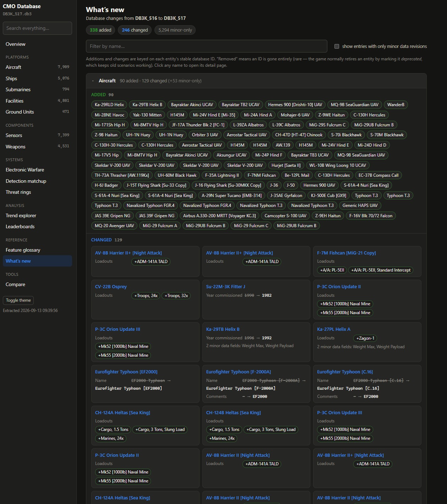Screen dimensions: 447x504
Task: Open Detection matchup page
Action: pos(37,181)
